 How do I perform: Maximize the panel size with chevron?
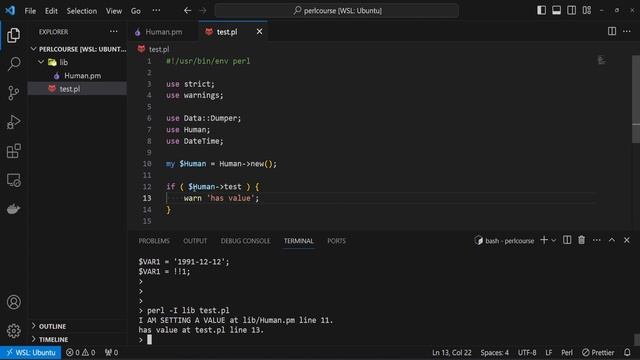click(612, 240)
